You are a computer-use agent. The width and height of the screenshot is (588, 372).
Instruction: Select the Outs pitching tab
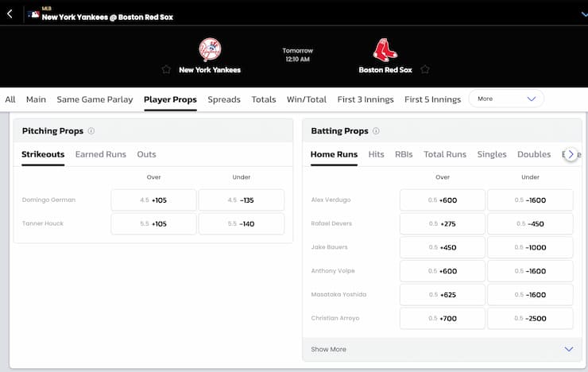tap(146, 154)
